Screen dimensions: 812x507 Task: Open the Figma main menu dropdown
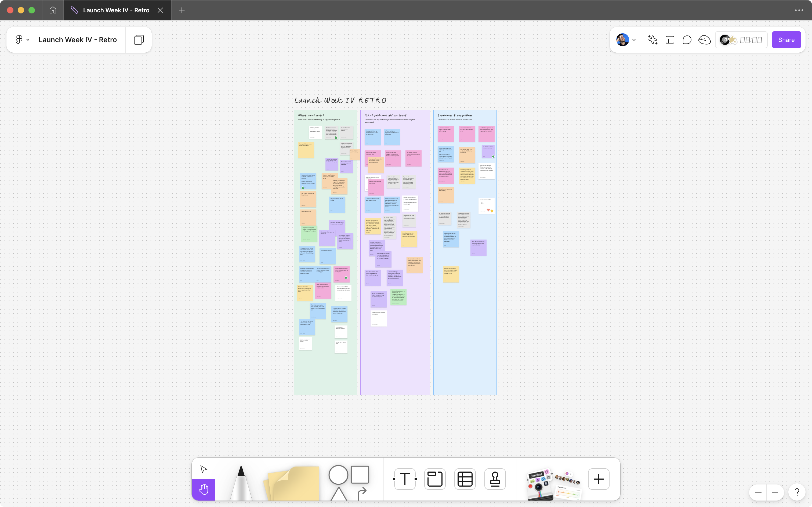point(23,40)
